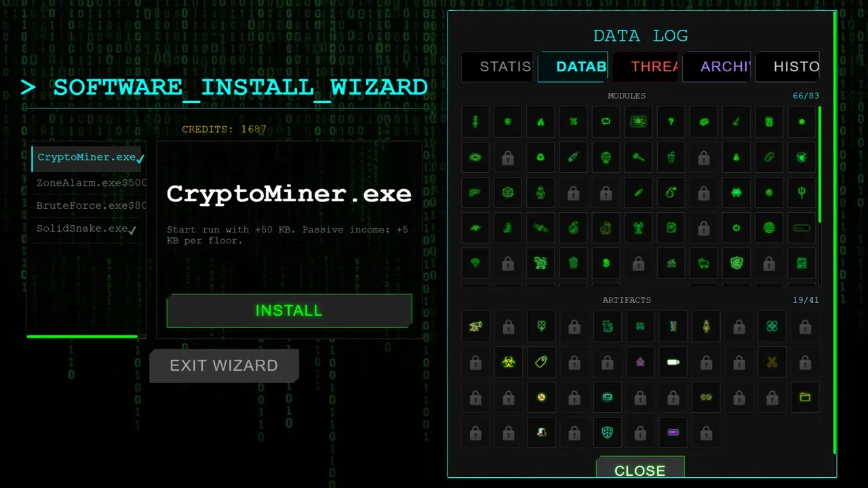Open the biohazard artifact

click(x=508, y=362)
